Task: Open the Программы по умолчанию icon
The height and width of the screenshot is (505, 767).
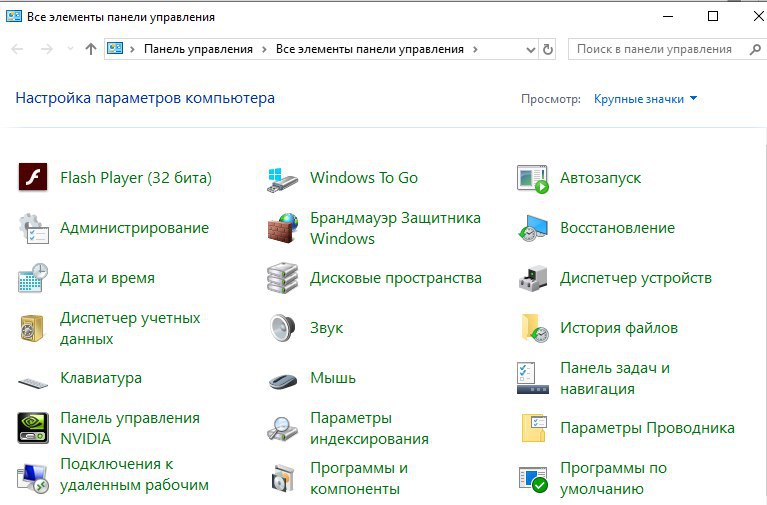Action: [533, 479]
